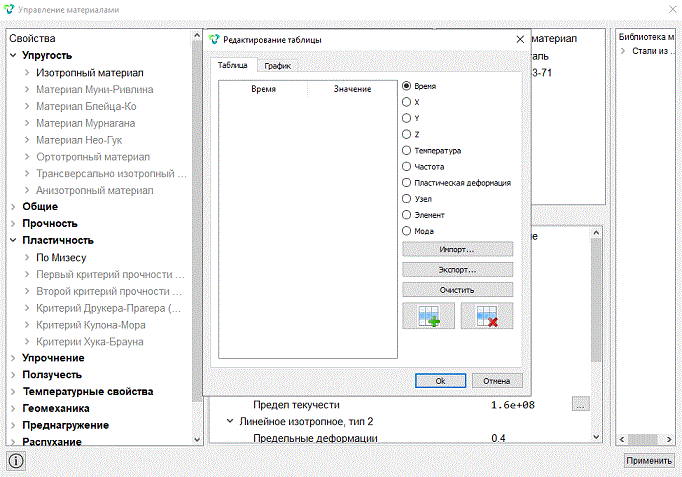Choose the Пластическая деформация radio option
The height and width of the screenshot is (477, 682).
[406, 183]
